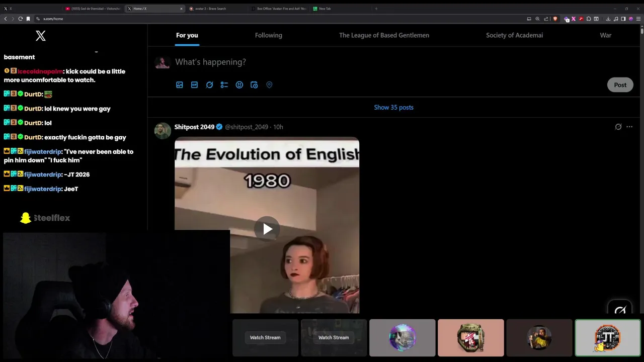
Task: Open the 10h timestamp link
Action: point(278,127)
